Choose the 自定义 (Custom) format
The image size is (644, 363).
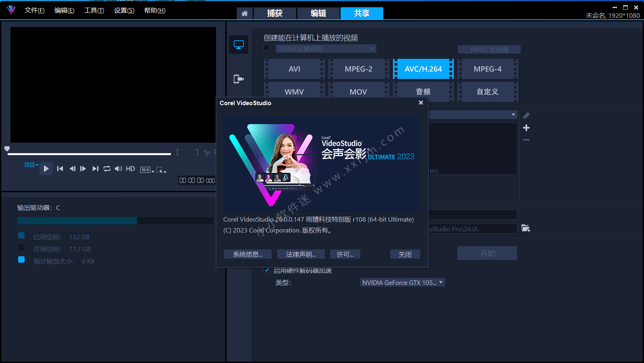click(488, 91)
